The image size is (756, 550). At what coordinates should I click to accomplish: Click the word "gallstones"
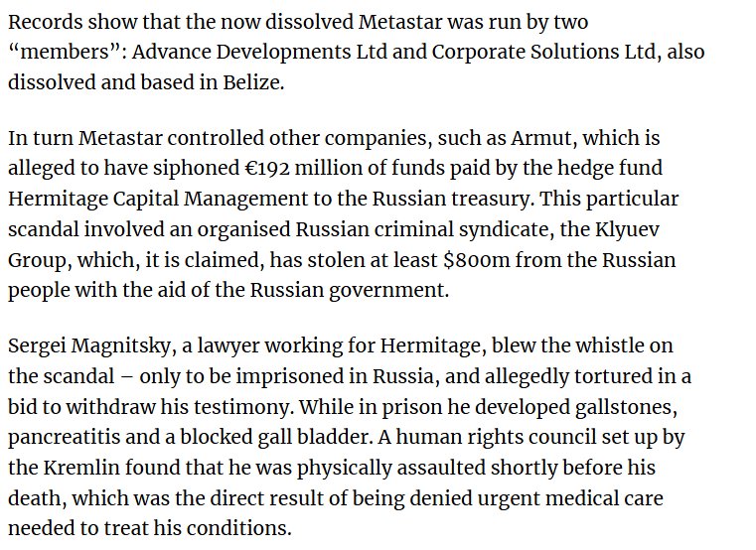tap(624, 407)
